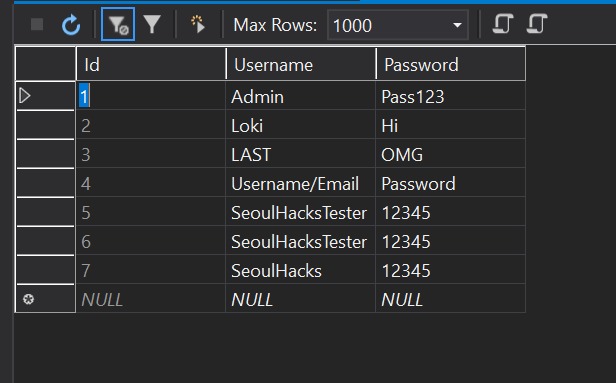Select the row header of Admin row
This screenshot has height=383, width=616.
45,95
